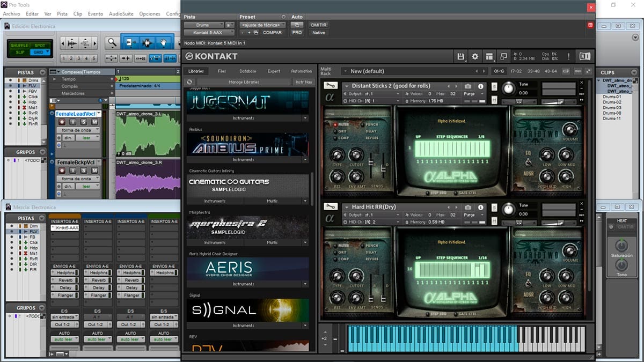Open the factory preset dropdown
Image resolution: width=644 pixels, height=362 pixels.
pos(262,25)
